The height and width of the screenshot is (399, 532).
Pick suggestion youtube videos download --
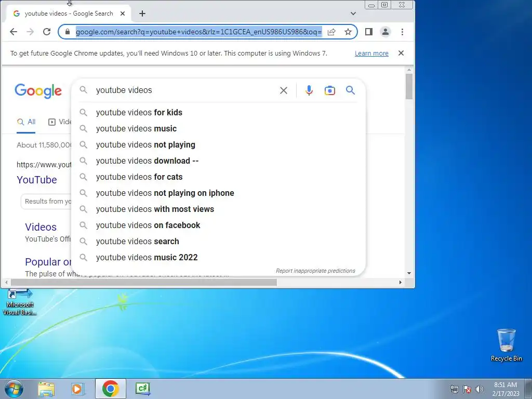219,161
